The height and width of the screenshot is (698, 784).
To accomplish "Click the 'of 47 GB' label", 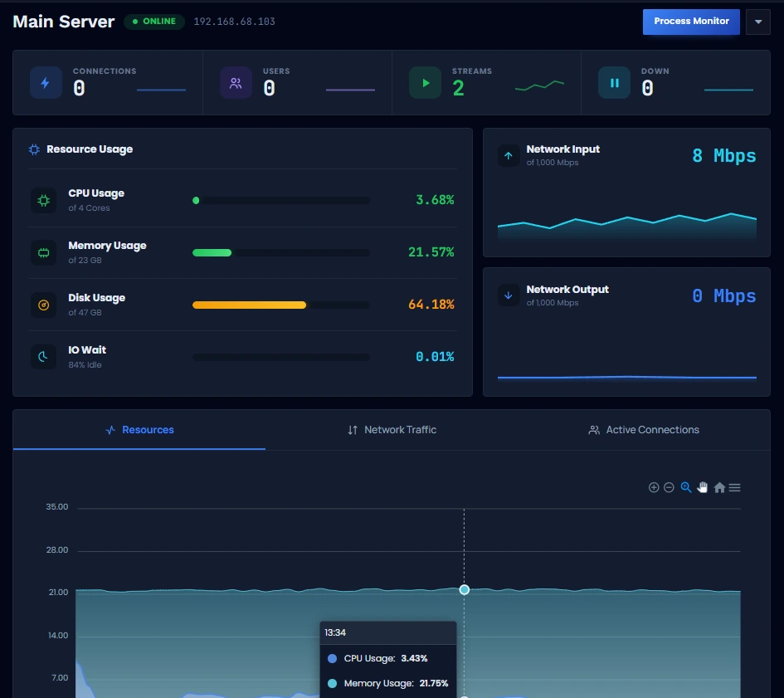I will click(85, 312).
